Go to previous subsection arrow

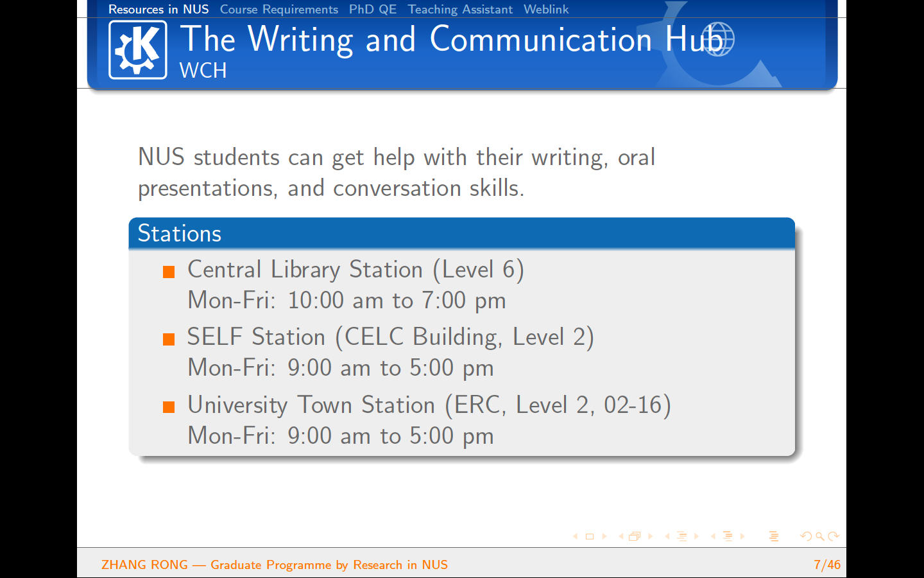(x=667, y=536)
